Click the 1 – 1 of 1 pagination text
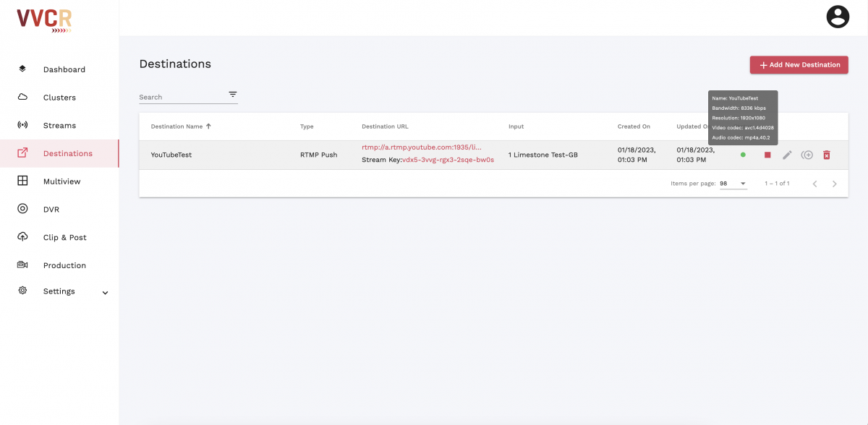Image resolution: width=868 pixels, height=425 pixels. [x=777, y=184]
